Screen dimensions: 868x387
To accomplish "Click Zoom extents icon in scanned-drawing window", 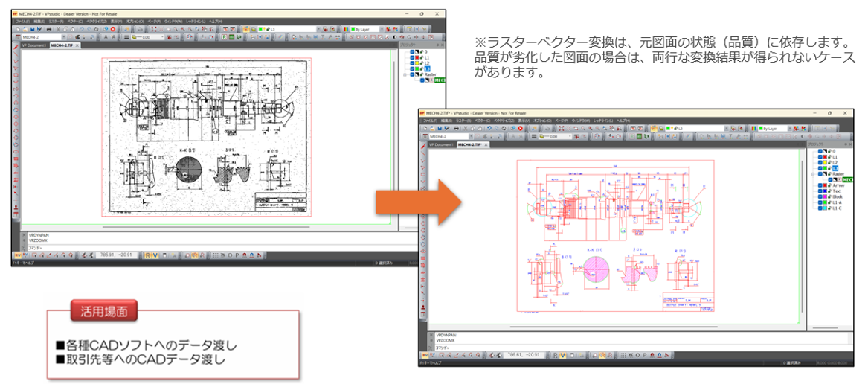I will click(154, 29).
